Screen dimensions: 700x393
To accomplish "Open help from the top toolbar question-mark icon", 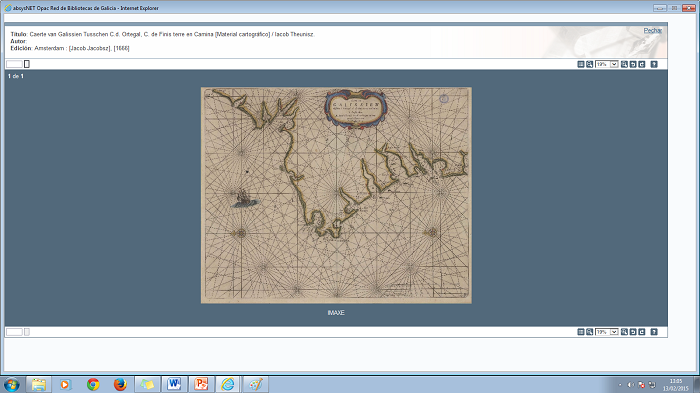I will point(654,64).
